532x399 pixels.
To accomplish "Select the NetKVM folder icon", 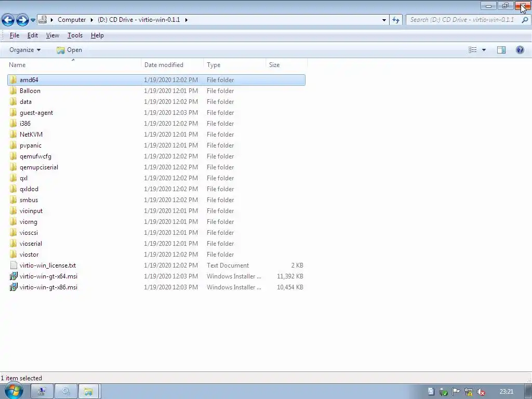I will point(13,135).
